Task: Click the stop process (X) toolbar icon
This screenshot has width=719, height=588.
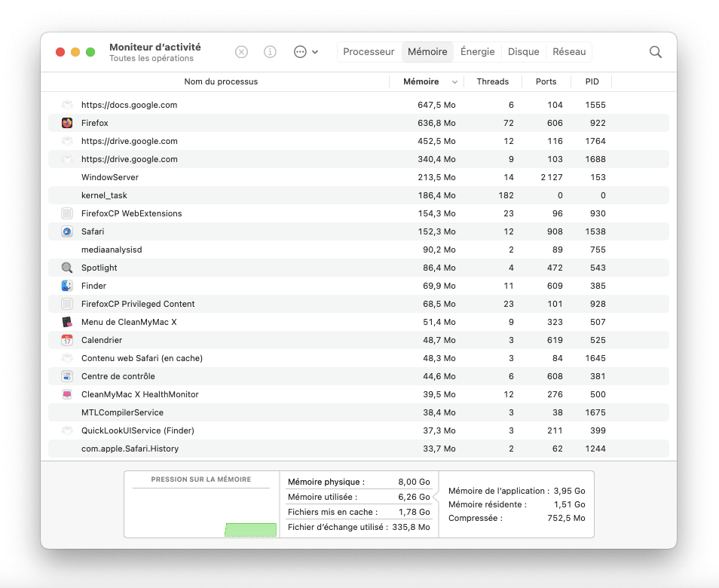Action: (x=241, y=52)
